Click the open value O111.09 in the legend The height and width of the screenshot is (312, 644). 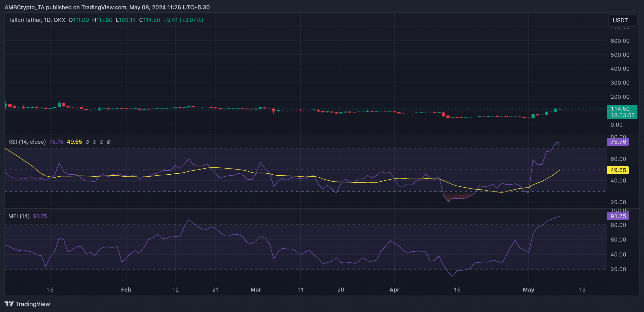(x=79, y=20)
